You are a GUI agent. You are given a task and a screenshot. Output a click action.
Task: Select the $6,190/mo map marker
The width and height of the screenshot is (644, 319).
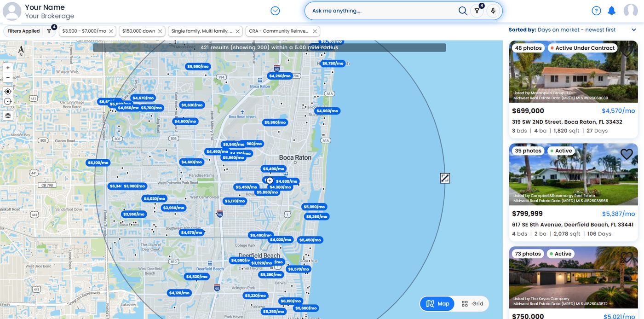coord(291,301)
